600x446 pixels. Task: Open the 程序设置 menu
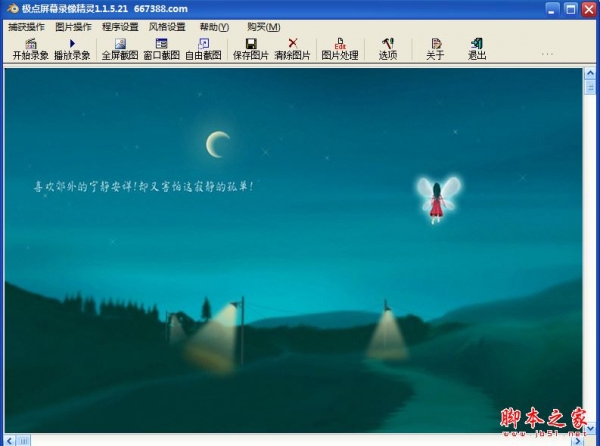(x=120, y=27)
